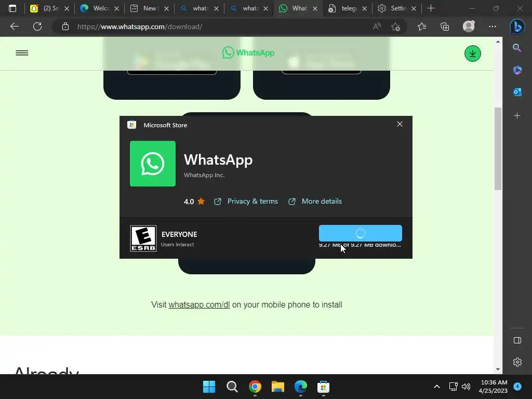Viewport: 532px width, 399px height.
Task: Click the Microsoft Store title icon
Action: click(x=131, y=125)
